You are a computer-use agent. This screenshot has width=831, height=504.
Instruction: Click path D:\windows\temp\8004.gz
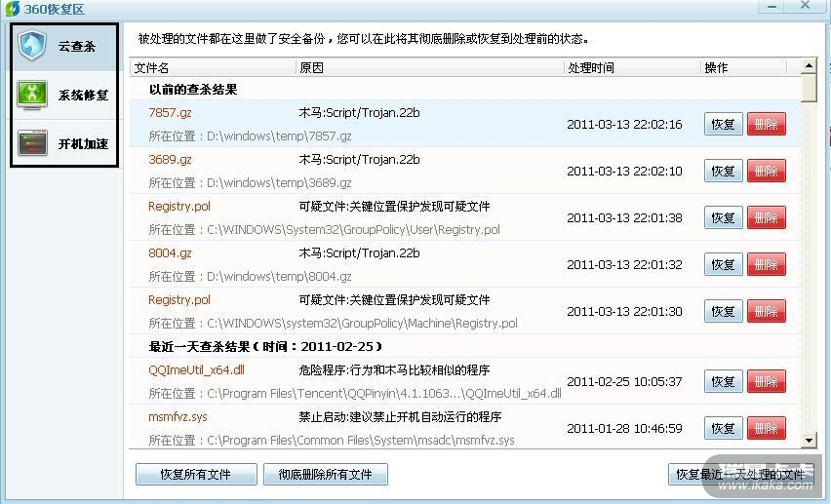click(x=279, y=277)
